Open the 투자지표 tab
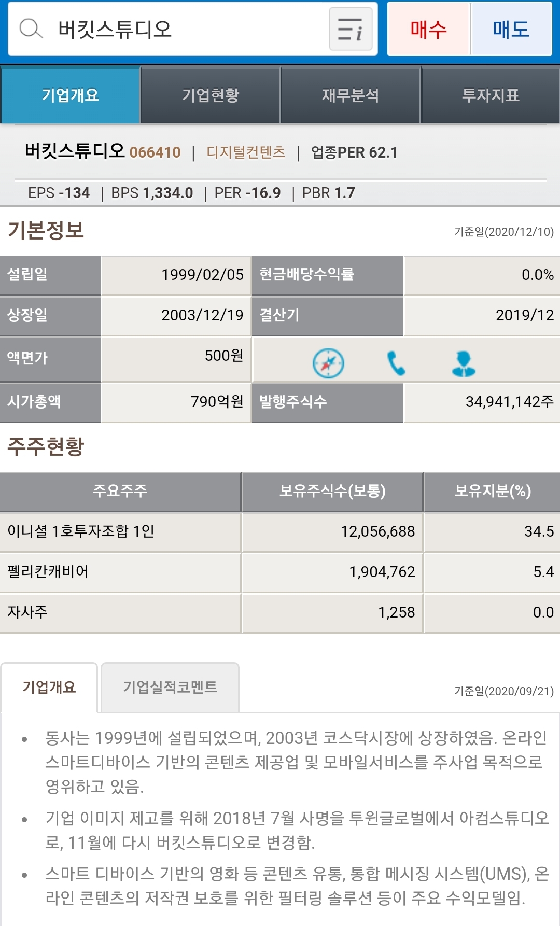 point(491,95)
